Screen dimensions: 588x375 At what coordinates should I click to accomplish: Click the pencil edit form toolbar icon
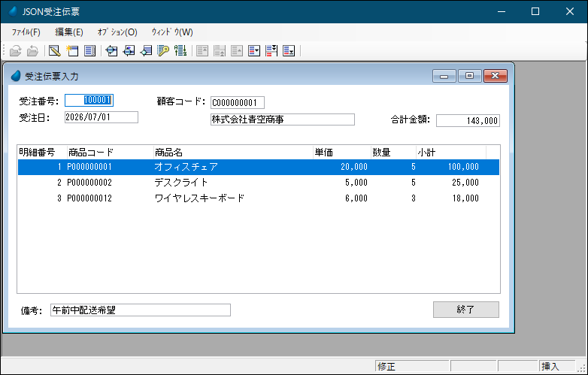tap(55, 50)
